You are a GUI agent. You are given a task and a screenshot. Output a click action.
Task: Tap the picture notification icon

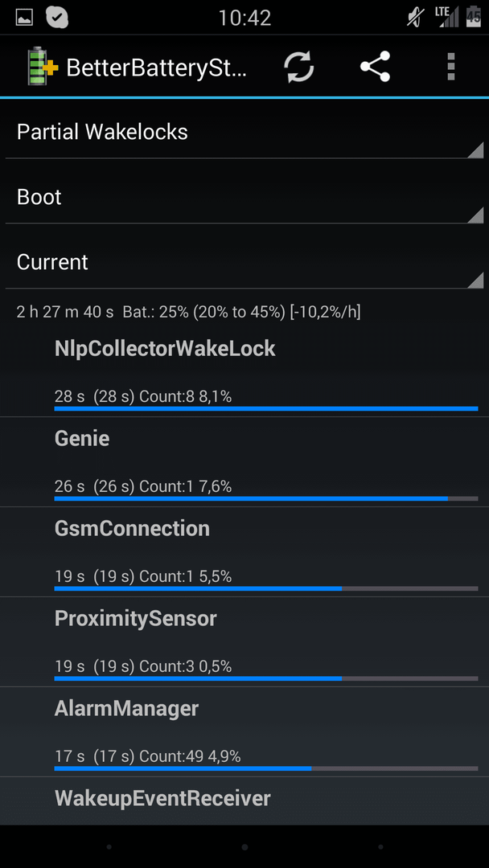click(24, 18)
